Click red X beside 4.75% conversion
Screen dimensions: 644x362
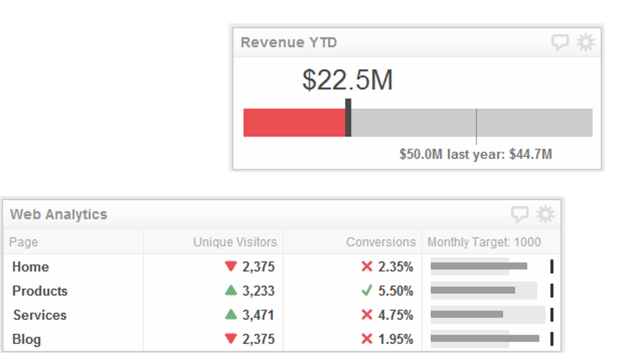[x=367, y=315]
